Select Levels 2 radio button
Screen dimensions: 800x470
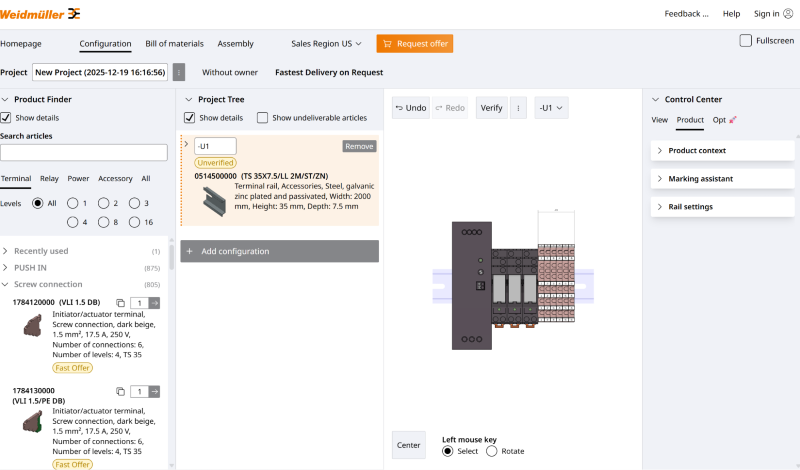[104, 203]
